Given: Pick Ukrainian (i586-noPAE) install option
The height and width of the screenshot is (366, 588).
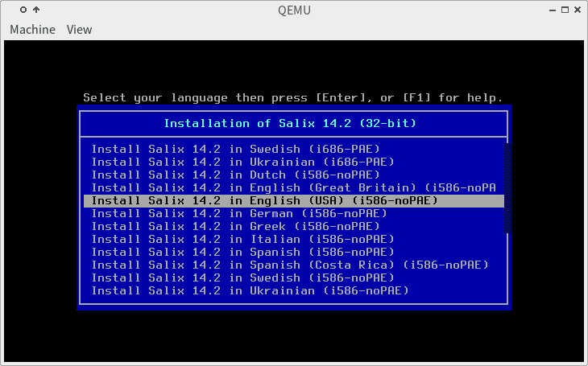Looking at the screenshot, I should click(x=250, y=290).
